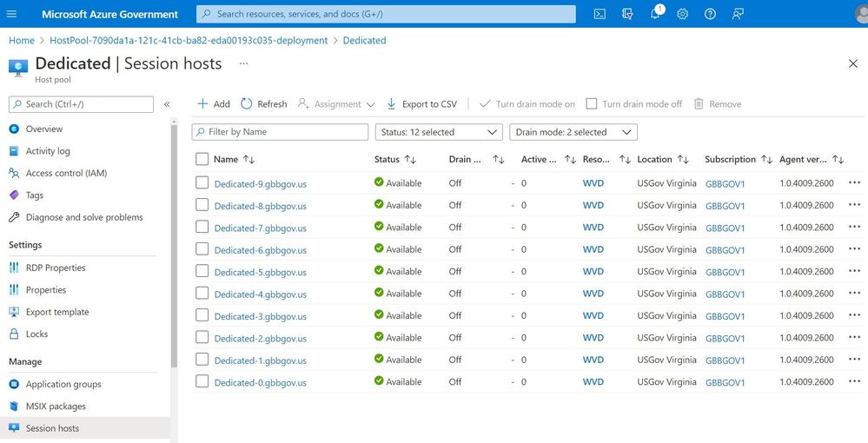
Task: Open the notifications bell
Action: (656, 13)
